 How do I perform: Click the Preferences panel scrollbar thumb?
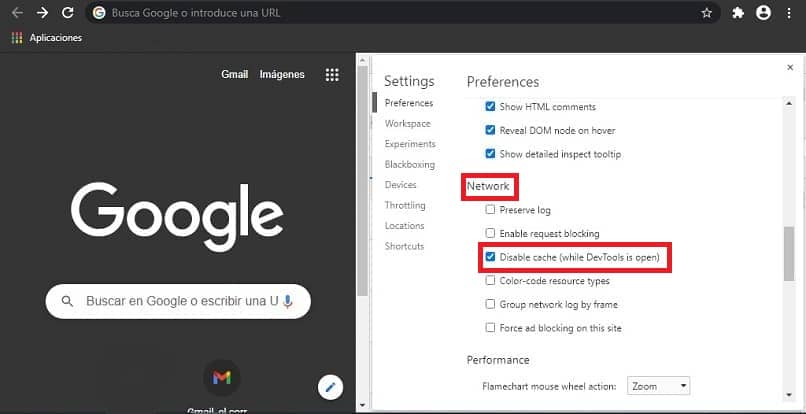(789, 254)
